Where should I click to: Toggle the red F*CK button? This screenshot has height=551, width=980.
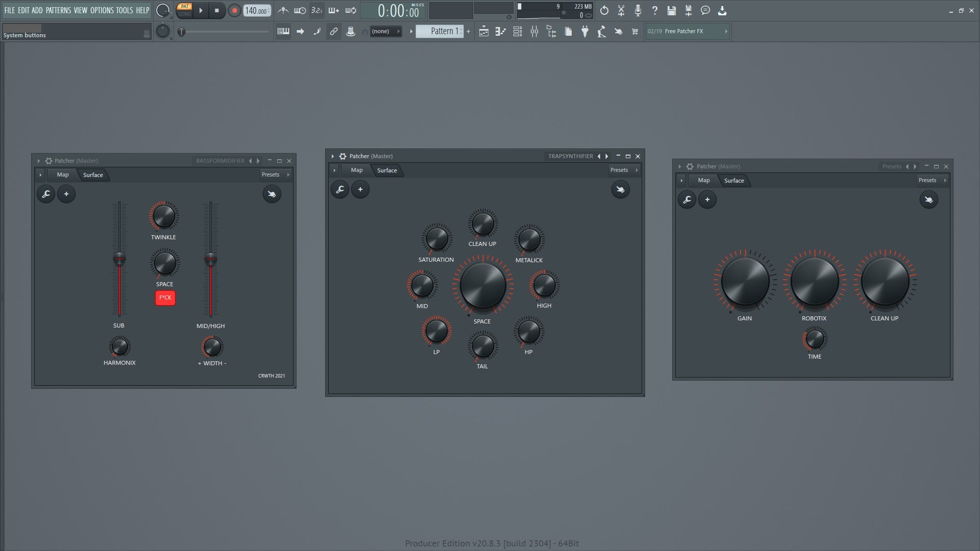pyautogui.click(x=165, y=297)
